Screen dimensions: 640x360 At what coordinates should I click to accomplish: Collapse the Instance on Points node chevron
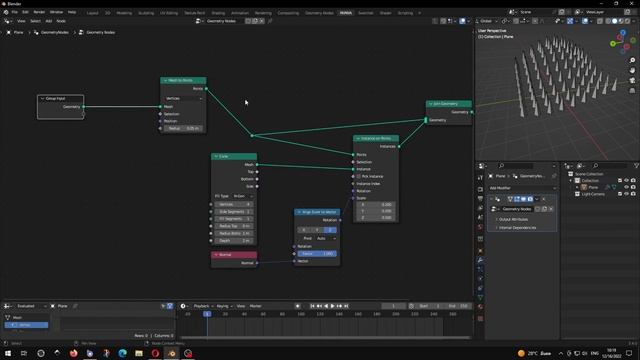click(x=358, y=138)
